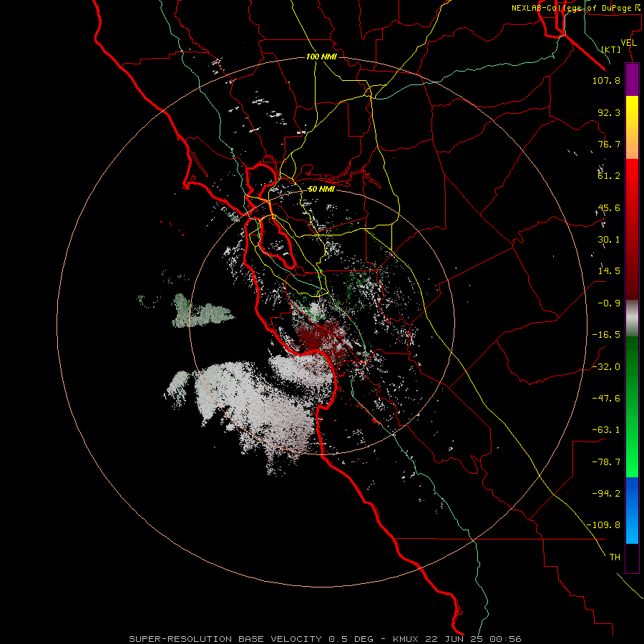
Task: Click the 92.3 velocity legend value
Action: click(609, 112)
